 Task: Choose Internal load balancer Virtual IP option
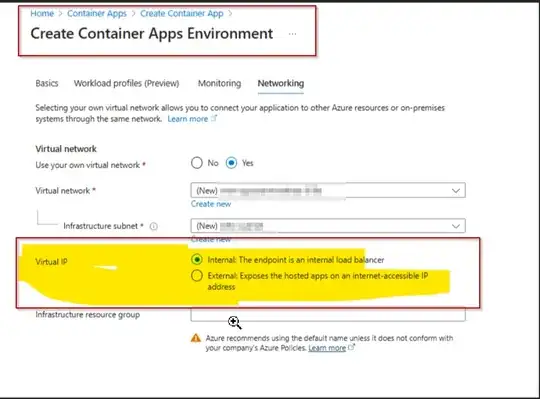tap(197, 259)
